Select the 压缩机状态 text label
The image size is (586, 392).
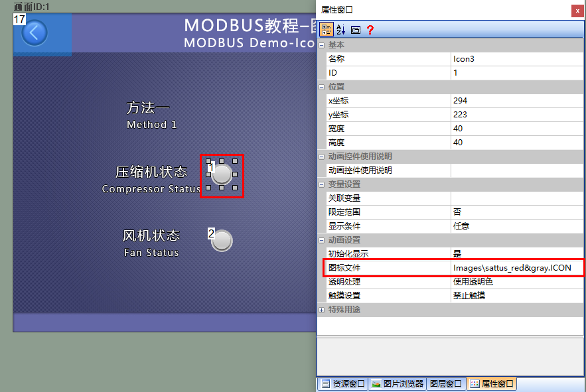click(x=151, y=172)
